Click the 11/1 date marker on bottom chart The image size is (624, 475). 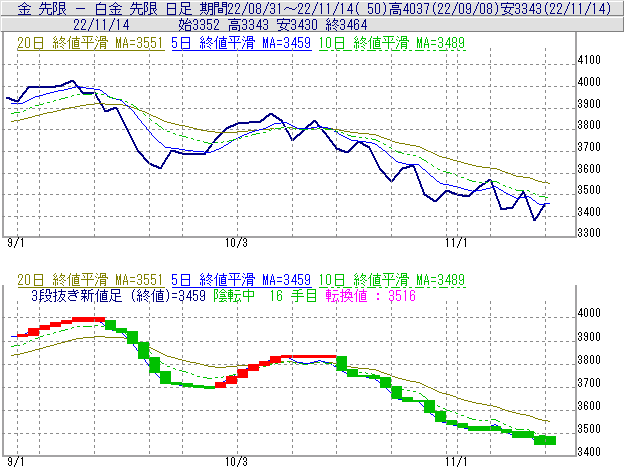point(455,463)
